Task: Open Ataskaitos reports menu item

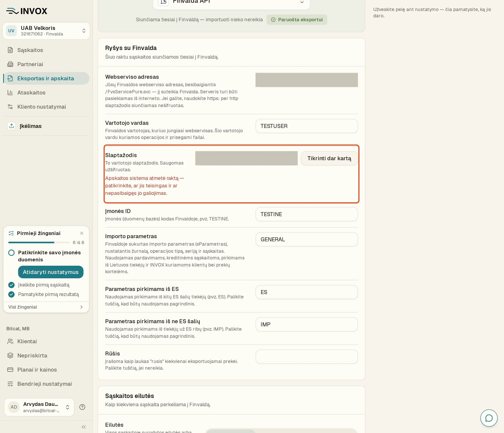Action: click(x=46, y=93)
